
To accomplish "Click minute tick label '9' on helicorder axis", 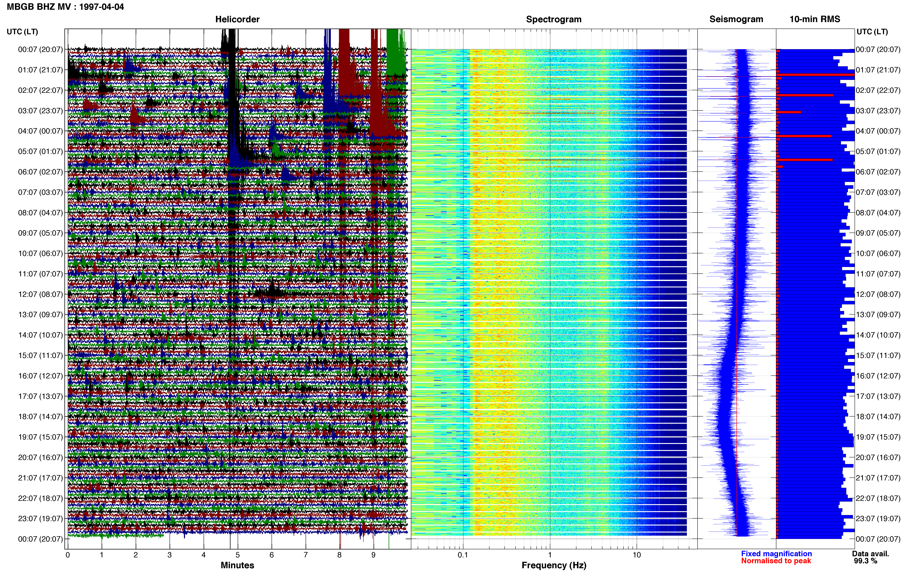I will [373, 555].
